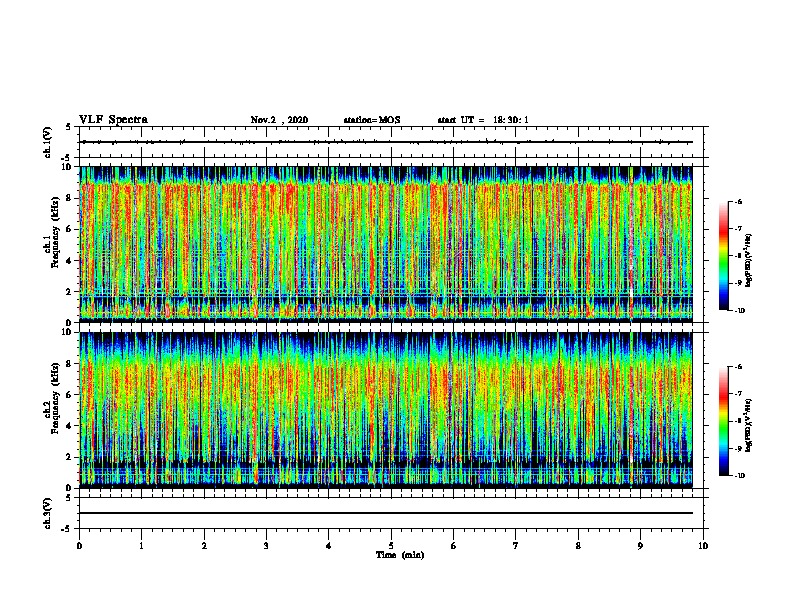792x612 pixels.
Task: Click time axis tick label "6"
Action: click(x=454, y=546)
